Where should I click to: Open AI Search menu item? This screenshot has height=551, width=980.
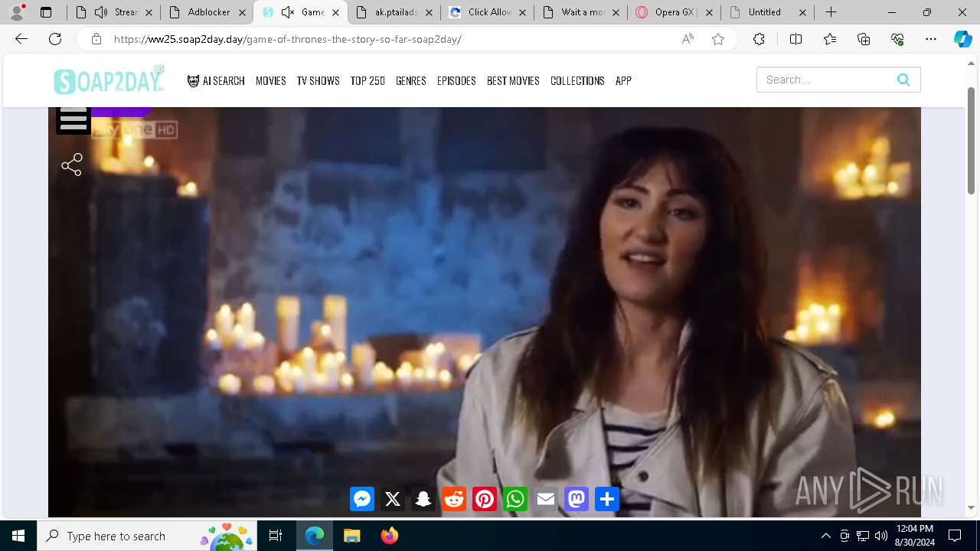coord(216,80)
